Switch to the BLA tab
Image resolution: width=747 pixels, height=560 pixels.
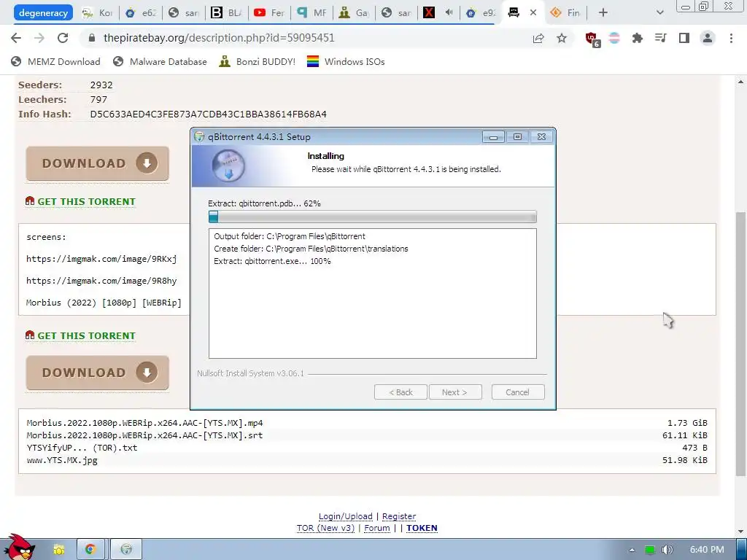(x=226, y=13)
